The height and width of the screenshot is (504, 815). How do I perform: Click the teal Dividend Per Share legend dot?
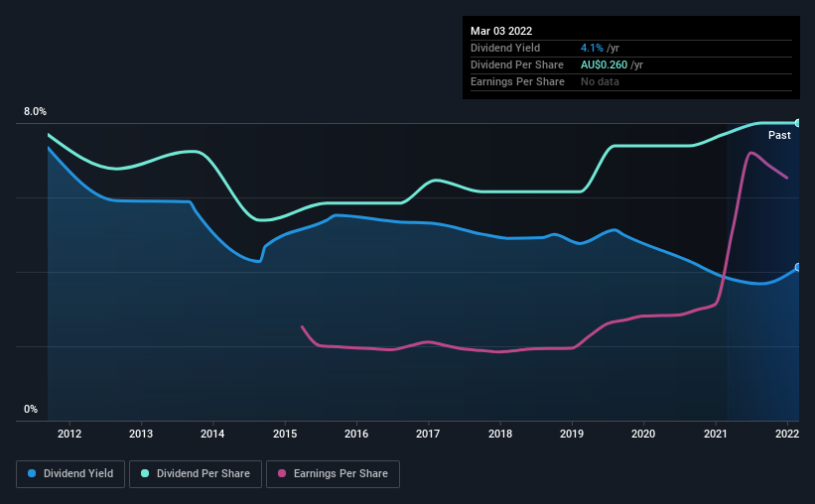coord(145,473)
